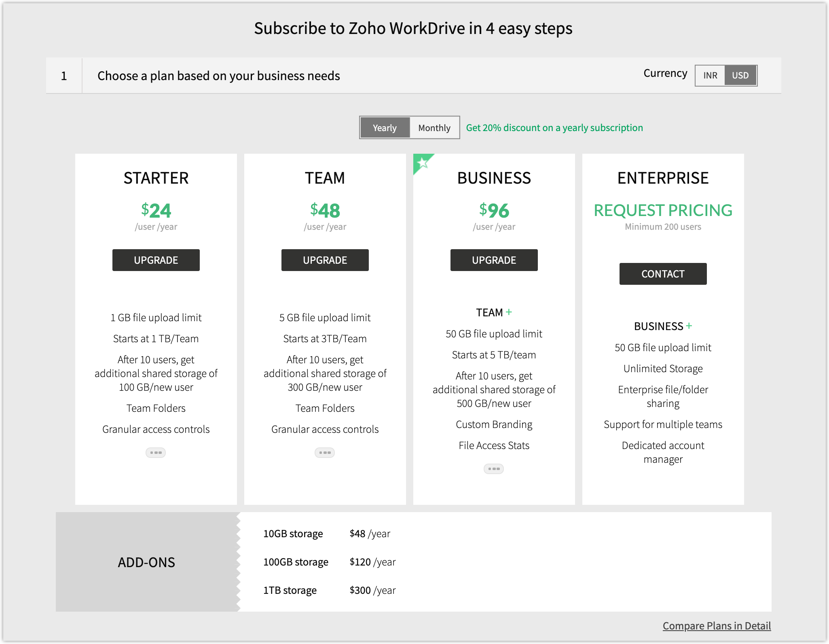Click the star badge on Business plan
The width and height of the screenshot is (829, 644).
tap(422, 163)
